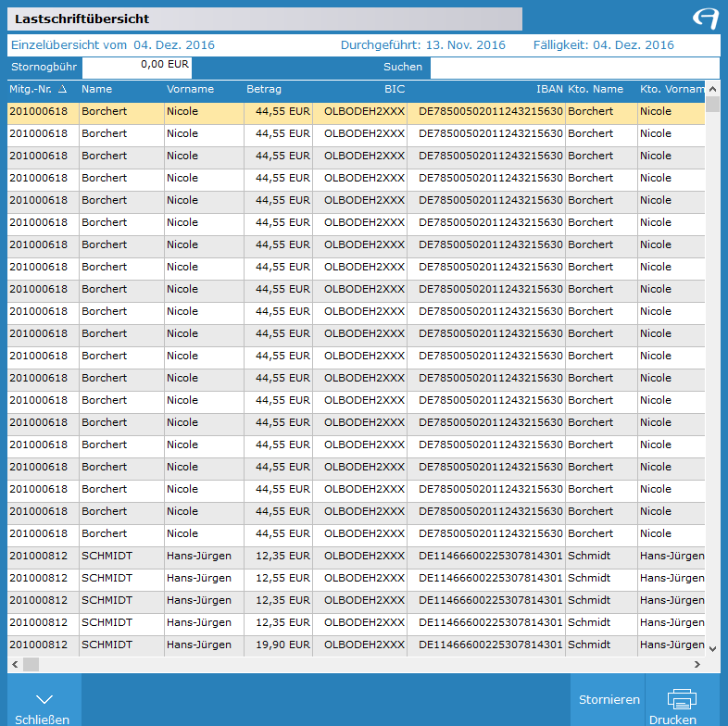
Task: Sort by the Kto. Vorname column header
Action: tap(672, 89)
